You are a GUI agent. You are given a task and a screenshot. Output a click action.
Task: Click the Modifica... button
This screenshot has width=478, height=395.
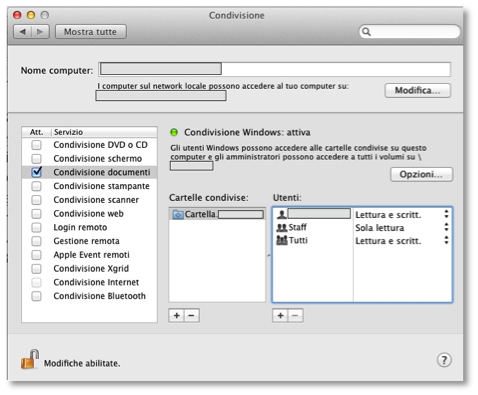click(418, 90)
